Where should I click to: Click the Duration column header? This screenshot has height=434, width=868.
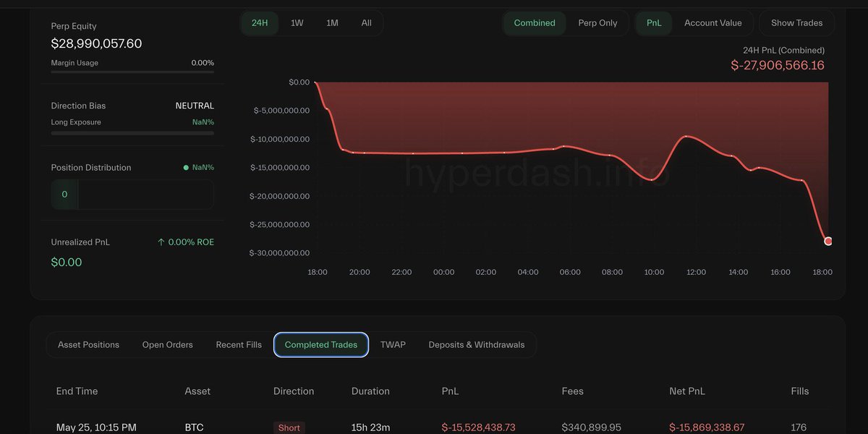(x=370, y=391)
